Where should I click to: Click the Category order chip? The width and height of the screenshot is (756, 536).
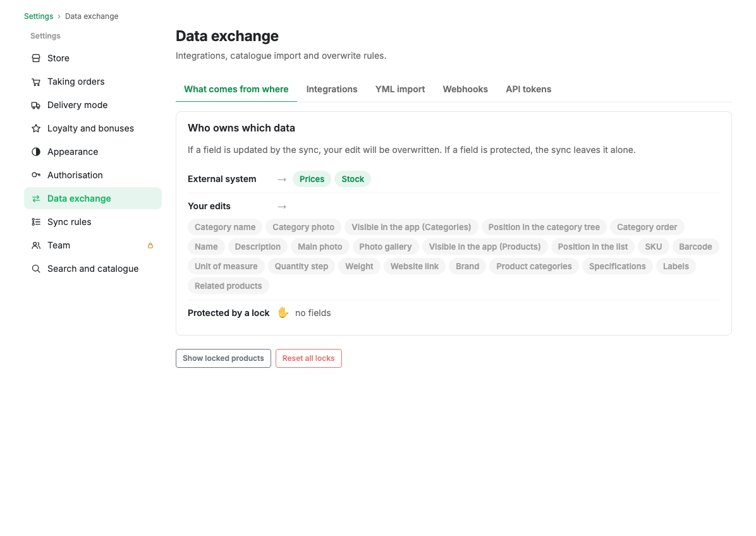[647, 227]
